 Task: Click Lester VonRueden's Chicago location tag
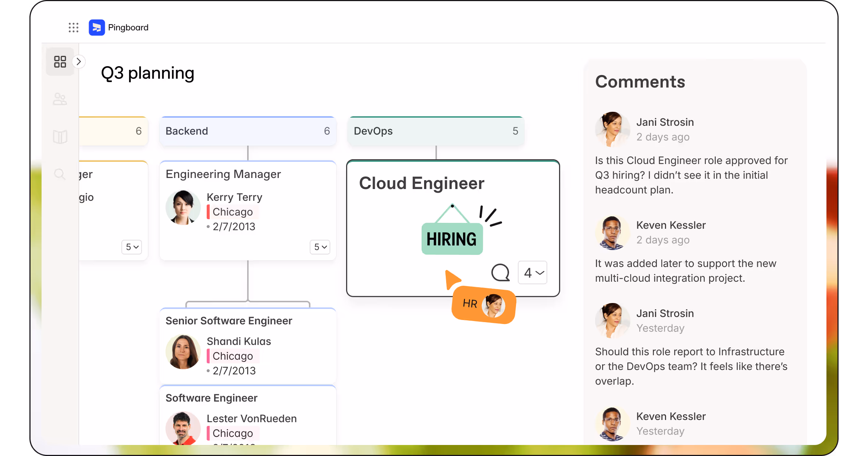click(233, 433)
